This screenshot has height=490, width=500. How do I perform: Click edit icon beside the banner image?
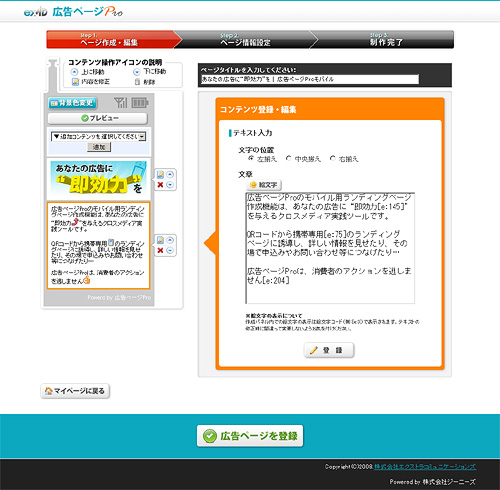point(160,174)
